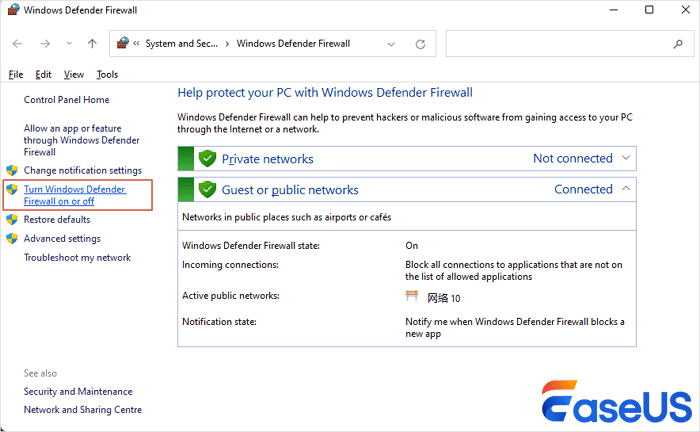Click the shield icon beside Change notification settings
700x432 pixels.
pyautogui.click(x=12, y=171)
